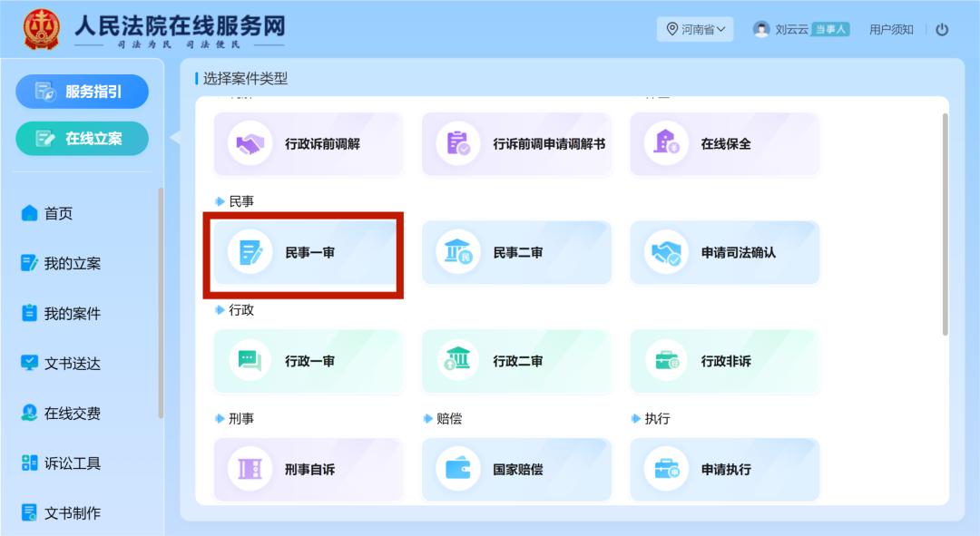Select the 在线立案 online filing button
980x536 pixels.
coord(82,138)
